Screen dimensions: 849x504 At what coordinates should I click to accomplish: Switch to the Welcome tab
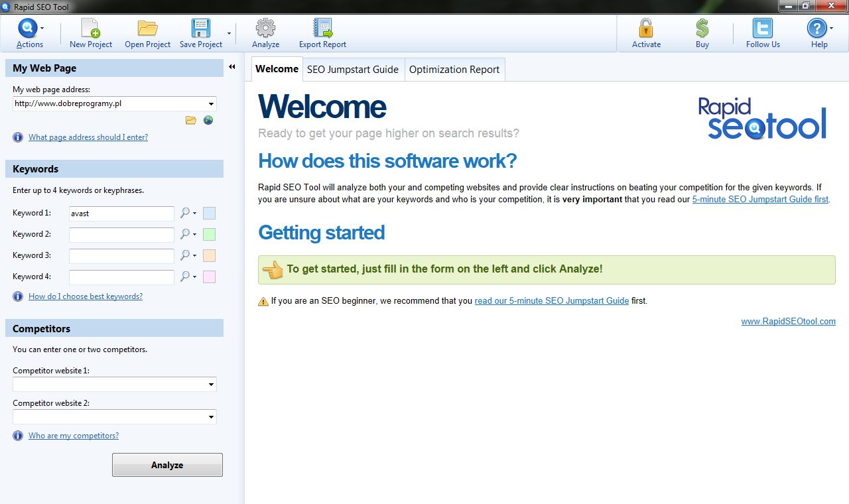277,69
